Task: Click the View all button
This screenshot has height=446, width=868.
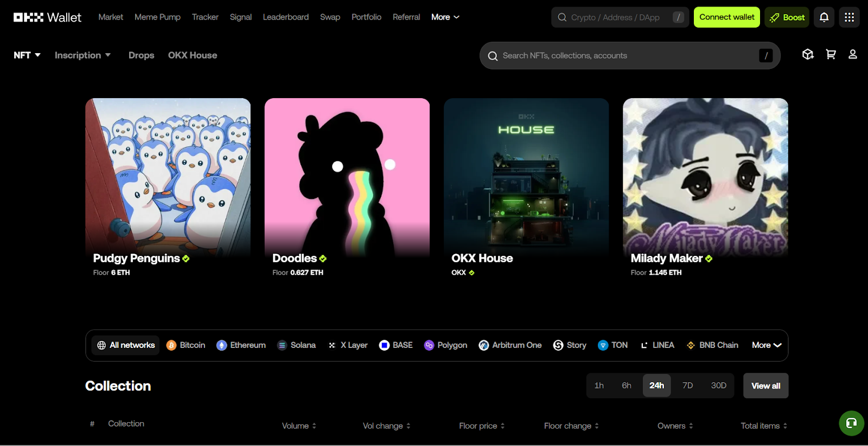Action: [765, 386]
